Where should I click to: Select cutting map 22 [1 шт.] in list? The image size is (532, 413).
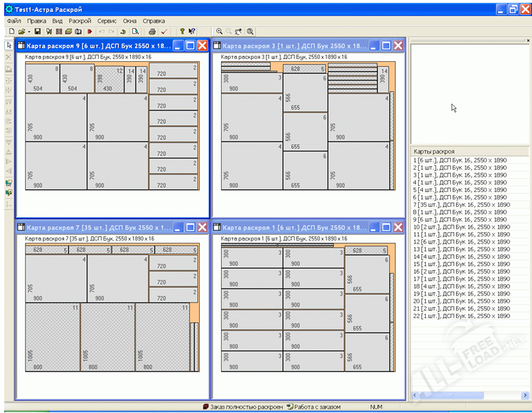[460, 316]
